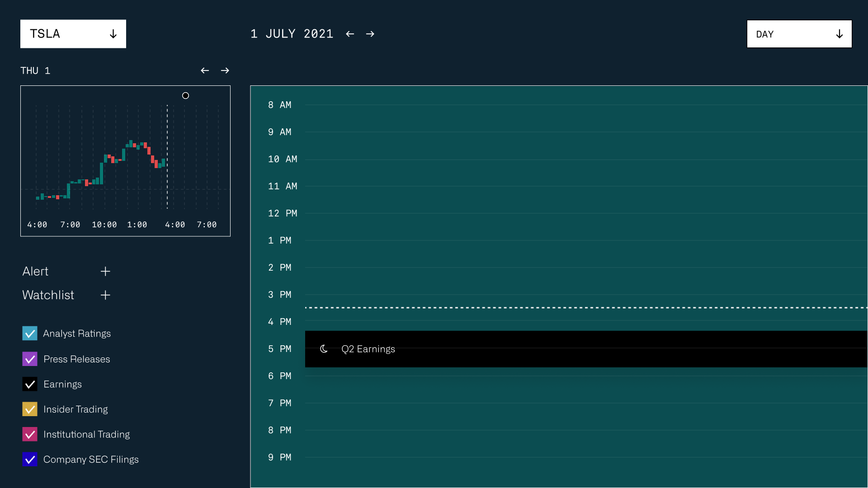Click the circle marker on the chart
868x488 pixels.
[185, 95]
